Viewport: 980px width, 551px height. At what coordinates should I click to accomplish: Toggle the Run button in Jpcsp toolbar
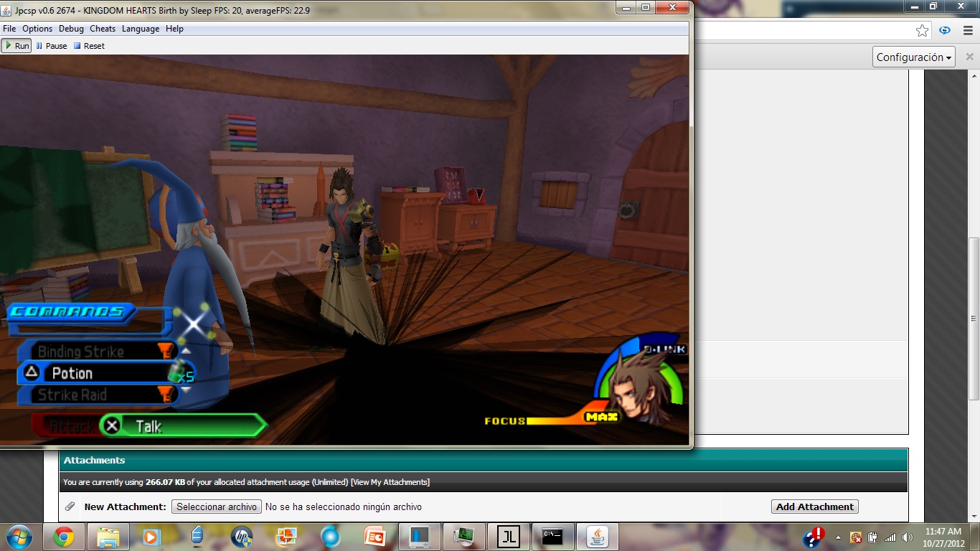click(x=17, y=46)
